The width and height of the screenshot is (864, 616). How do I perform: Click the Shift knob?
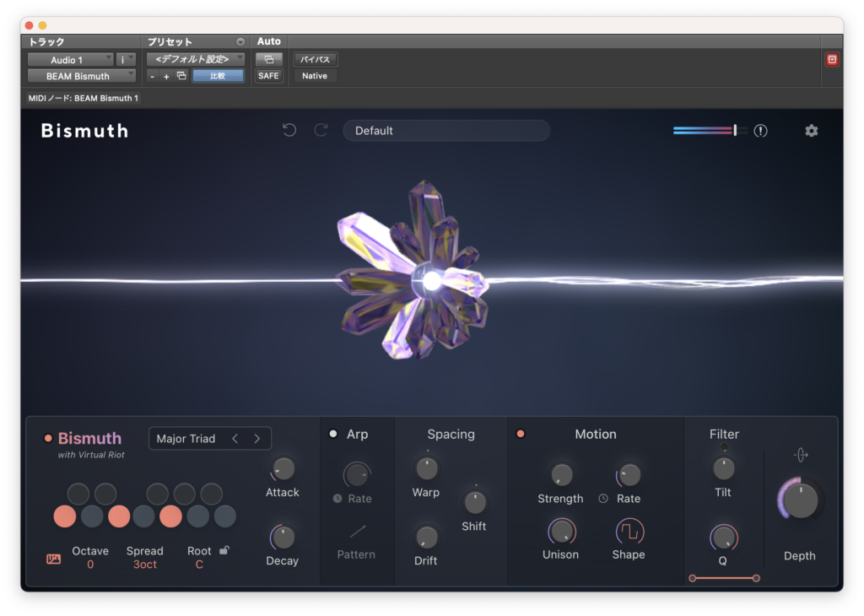click(x=474, y=502)
